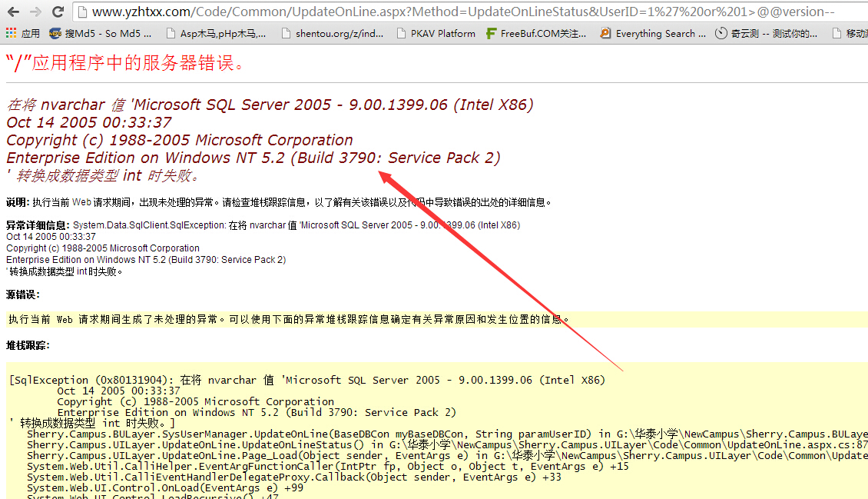Screen dimensions: 868x499
Task: Click the "UpdateOnLine.Page_Load" stack trace line
Action: [x=447, y=456]
